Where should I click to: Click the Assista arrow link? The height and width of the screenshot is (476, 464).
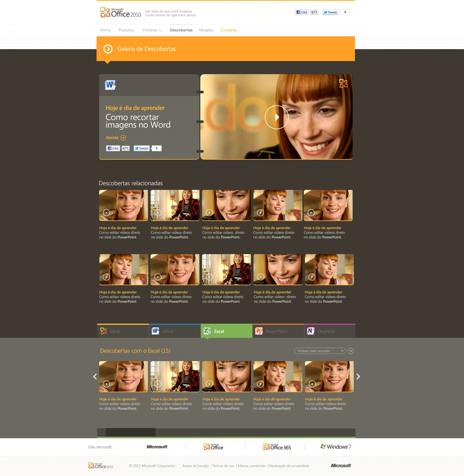(116, 138)
